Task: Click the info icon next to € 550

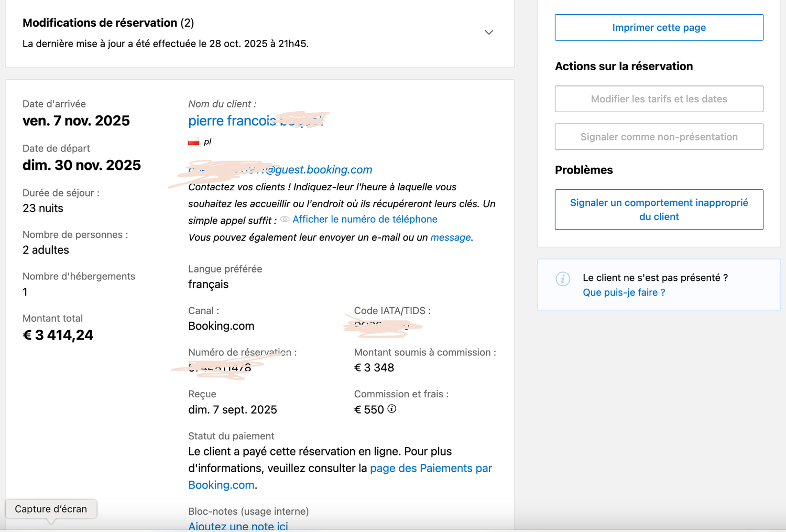Action: (392, 409)
